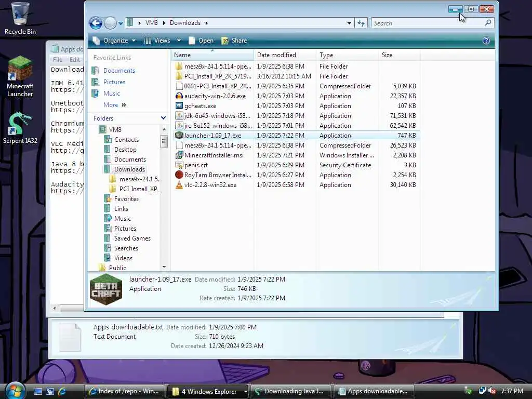Click Switch between windows Quick Launch icon
The width and height of the screenshot is (532, 399).
(x=50, y=391)
